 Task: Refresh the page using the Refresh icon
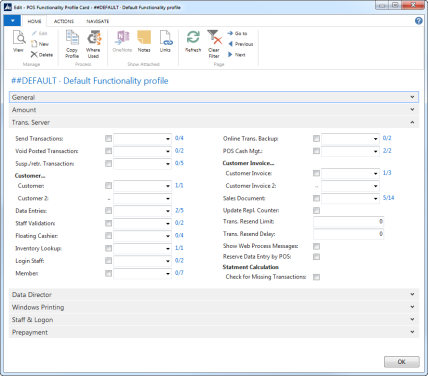[193, 37]
